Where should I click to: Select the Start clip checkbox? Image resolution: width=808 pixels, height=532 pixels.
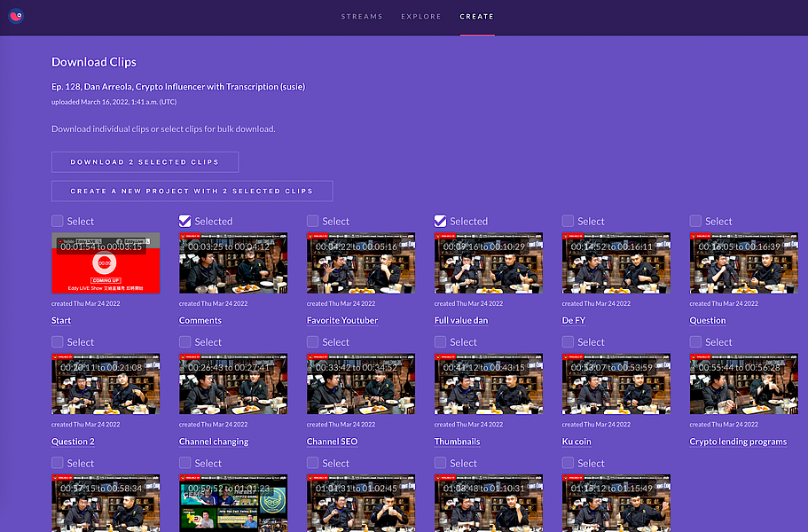[x=57, y=221]
